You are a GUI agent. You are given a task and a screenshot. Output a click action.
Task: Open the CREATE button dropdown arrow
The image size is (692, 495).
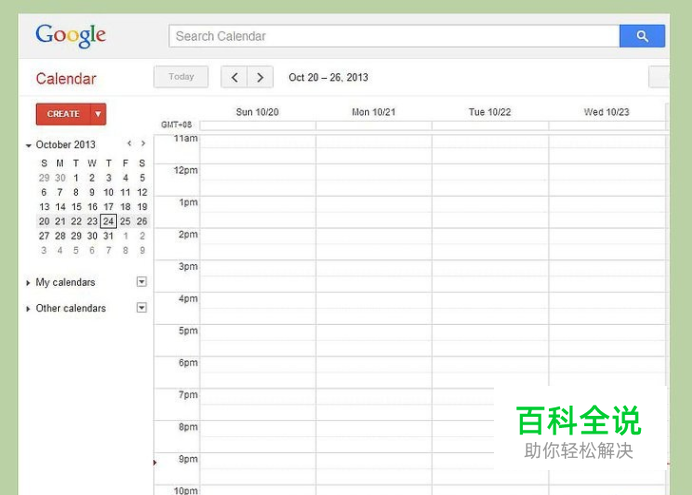pos(98,114)
